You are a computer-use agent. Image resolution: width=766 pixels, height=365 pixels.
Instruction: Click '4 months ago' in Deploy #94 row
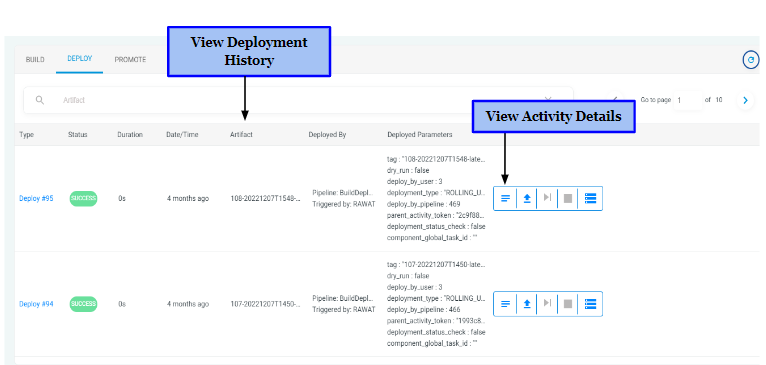188,304
